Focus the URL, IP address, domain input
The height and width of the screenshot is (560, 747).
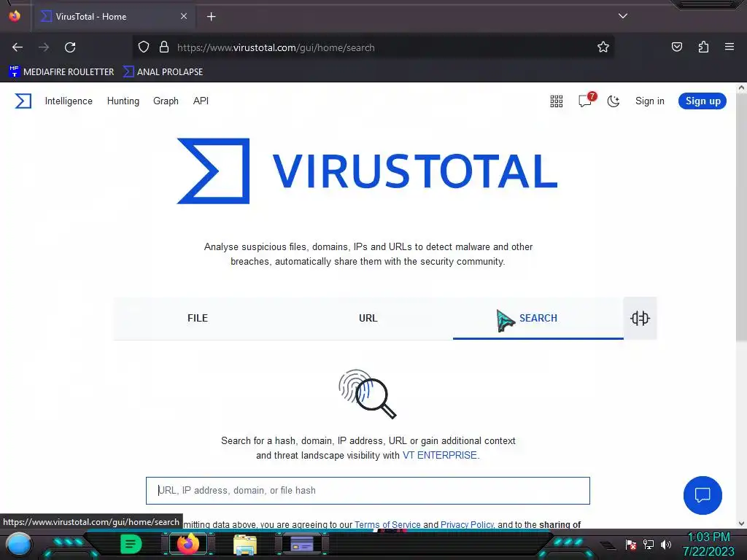coord(368,491)
